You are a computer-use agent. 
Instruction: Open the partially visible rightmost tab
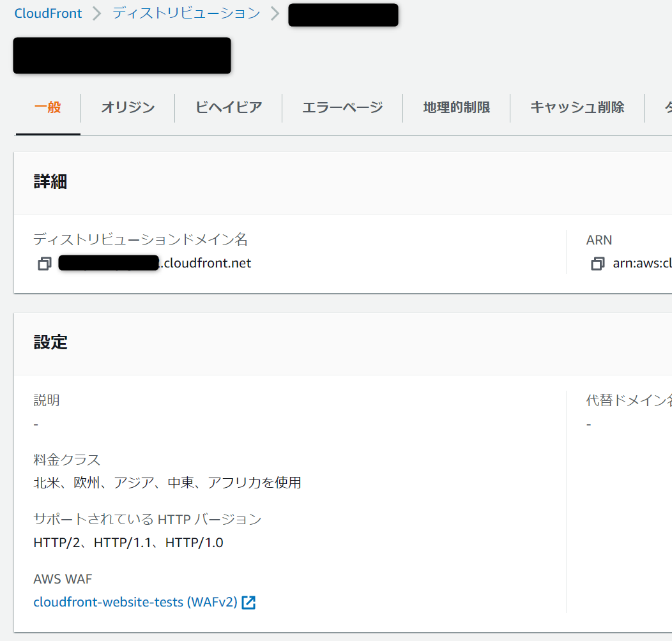click(x=668, y=107)
